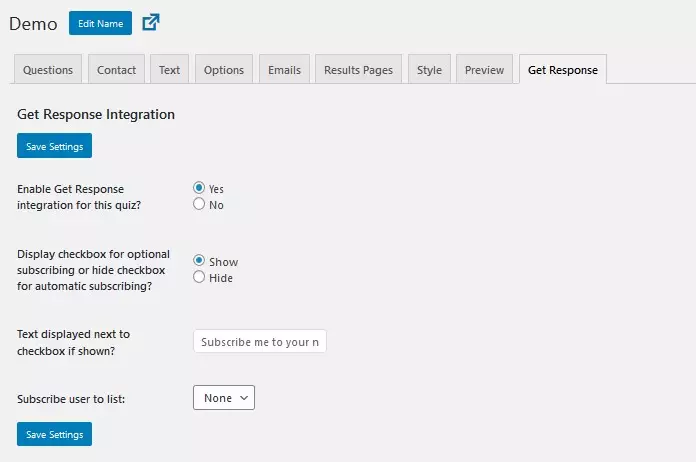Click the top Save Settings button

[x=55, y=146]
